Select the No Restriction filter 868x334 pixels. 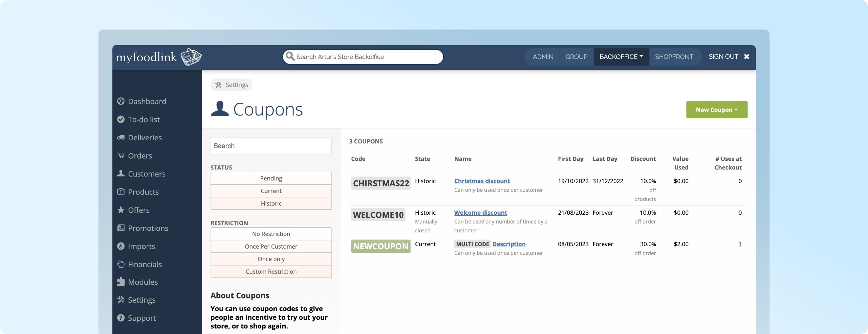[x=271, y=234]
